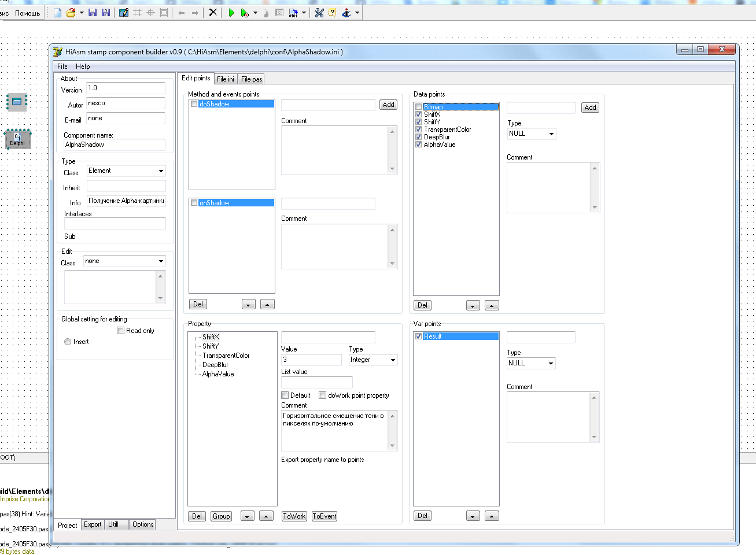
Task: Click Add button in Data points
Action: [590, 108]
